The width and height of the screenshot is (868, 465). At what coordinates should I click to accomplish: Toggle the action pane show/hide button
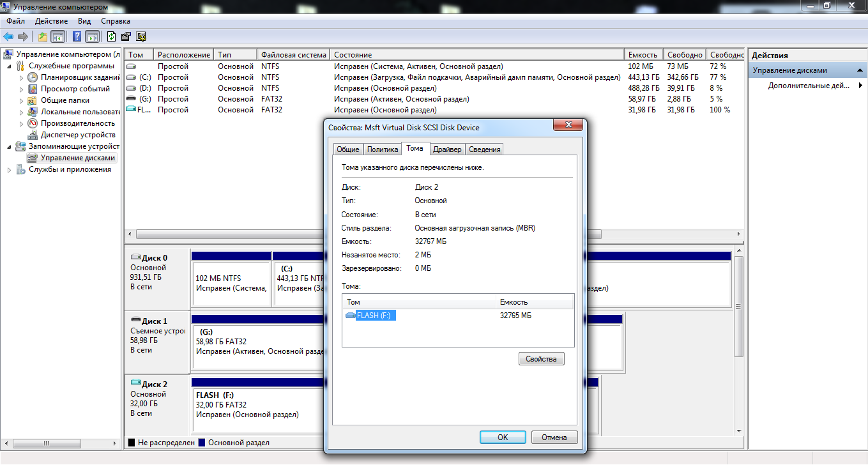point(93,36)
